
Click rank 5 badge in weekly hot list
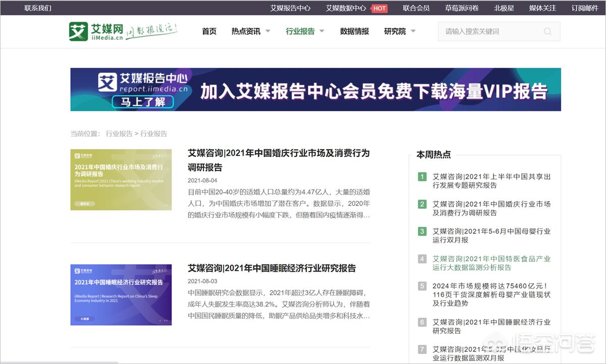[422, 286]
